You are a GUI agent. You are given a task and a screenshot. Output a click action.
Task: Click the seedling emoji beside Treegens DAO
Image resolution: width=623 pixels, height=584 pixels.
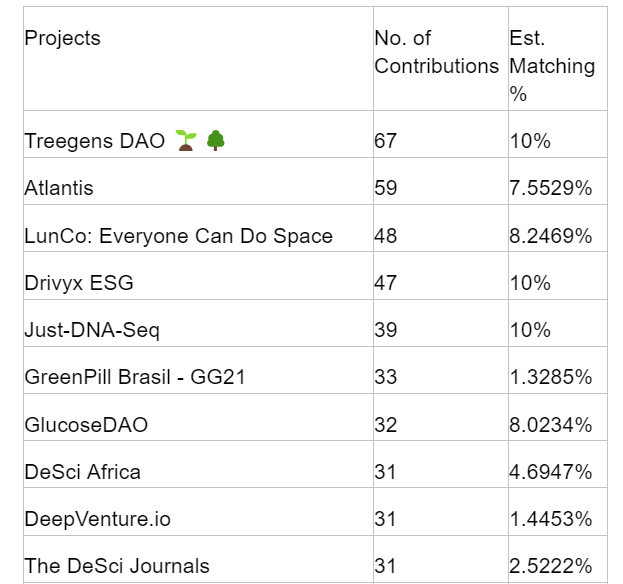[x=185, y=141]
